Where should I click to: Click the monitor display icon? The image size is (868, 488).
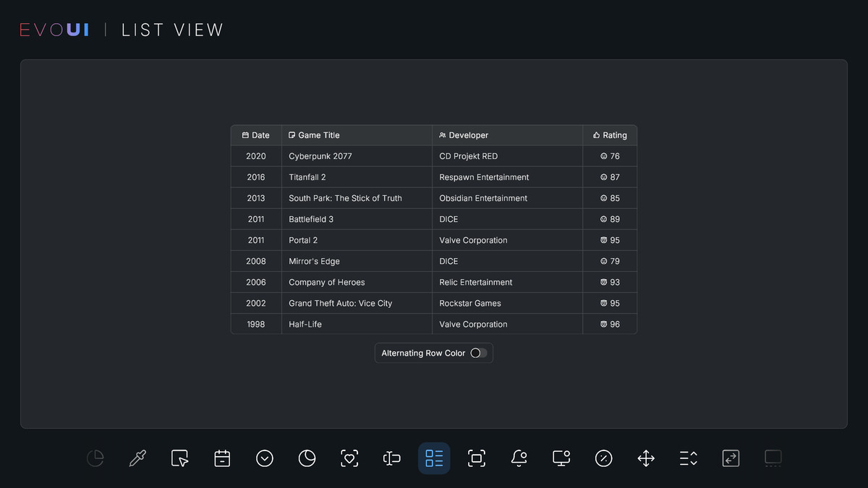[561, 458]
